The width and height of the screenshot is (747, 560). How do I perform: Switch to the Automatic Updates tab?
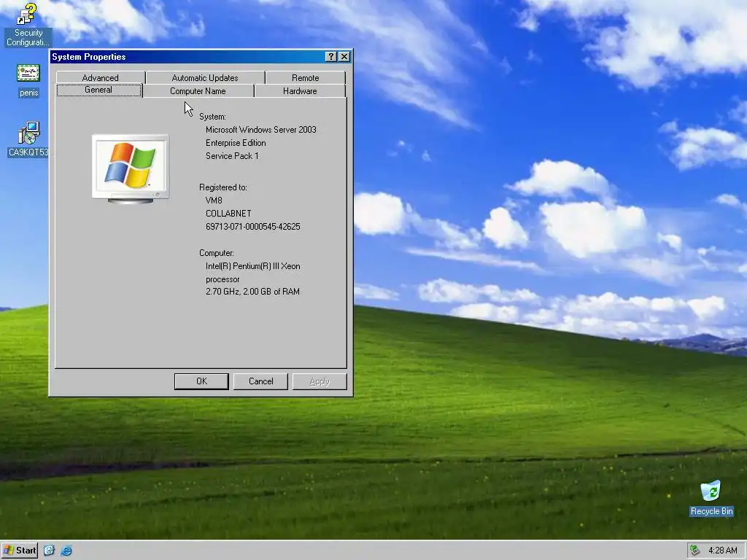click(x=205, y=77)
